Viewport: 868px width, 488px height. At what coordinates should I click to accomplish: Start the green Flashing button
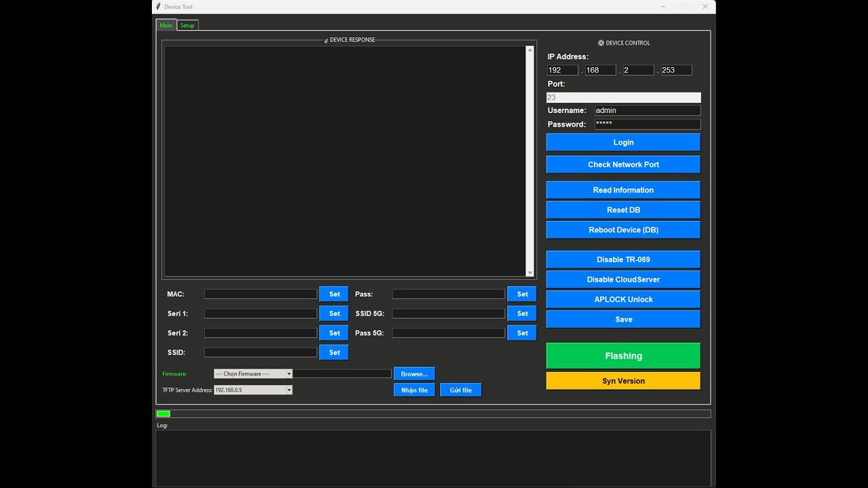coord(623,356)
